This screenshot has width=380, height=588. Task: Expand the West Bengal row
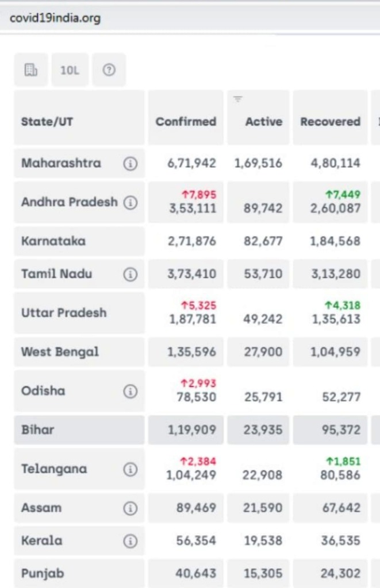[60, 352]
